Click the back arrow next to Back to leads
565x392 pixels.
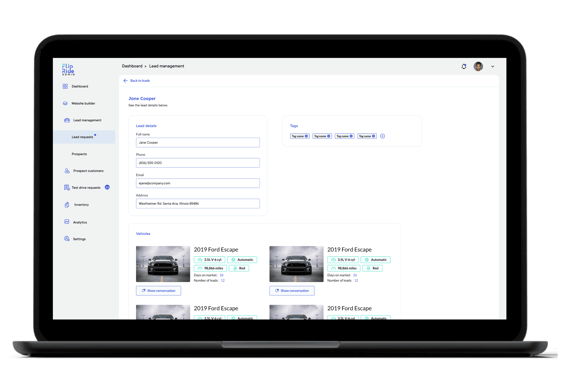(125, 81)
